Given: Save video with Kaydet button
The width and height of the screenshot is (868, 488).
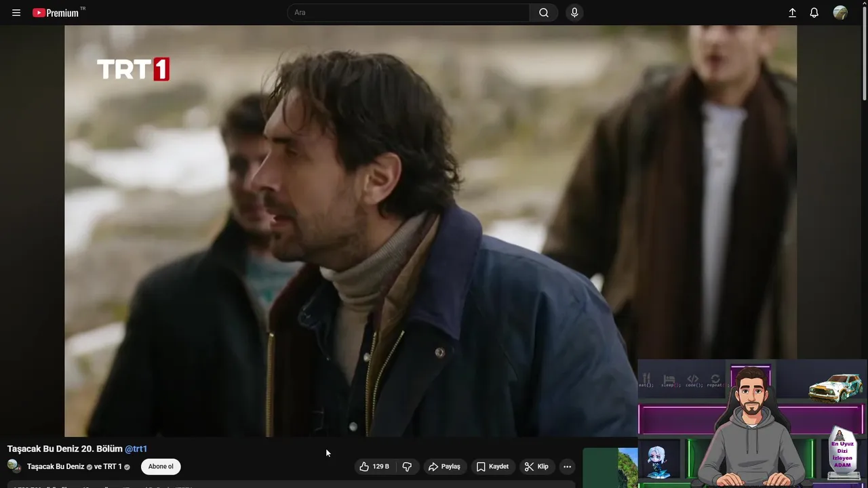Looking at the screenshot, I should [x=493, y=466].
